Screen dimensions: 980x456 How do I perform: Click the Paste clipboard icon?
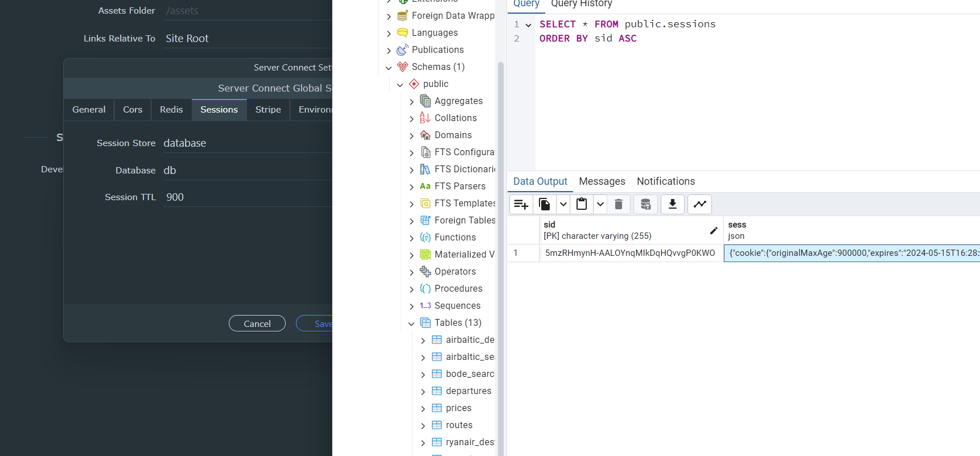coord(582,204)
